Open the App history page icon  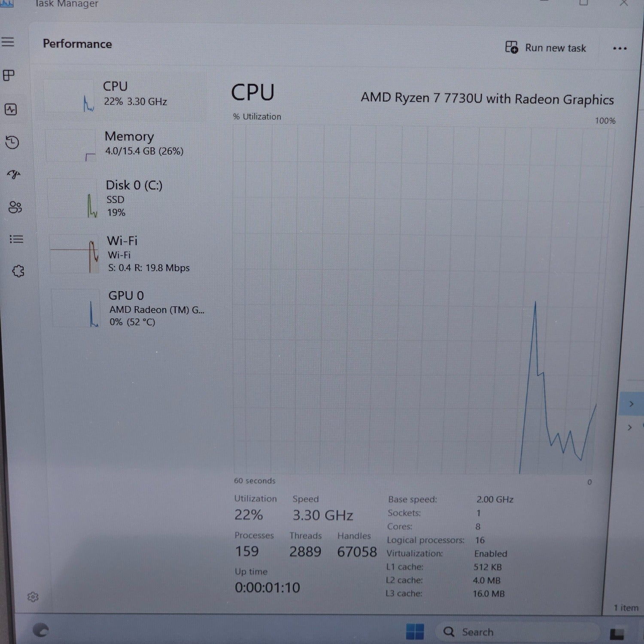(x=12, y=142)
